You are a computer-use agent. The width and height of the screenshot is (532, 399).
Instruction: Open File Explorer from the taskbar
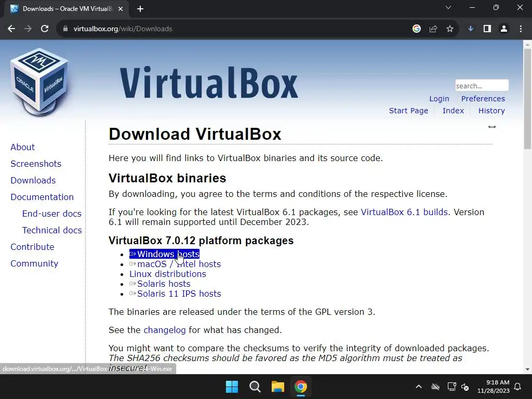pyautogui.click(x=277, y=387)
